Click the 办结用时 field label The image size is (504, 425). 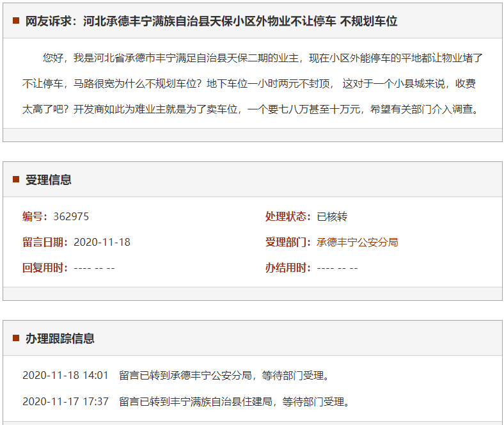coord(288,268)
